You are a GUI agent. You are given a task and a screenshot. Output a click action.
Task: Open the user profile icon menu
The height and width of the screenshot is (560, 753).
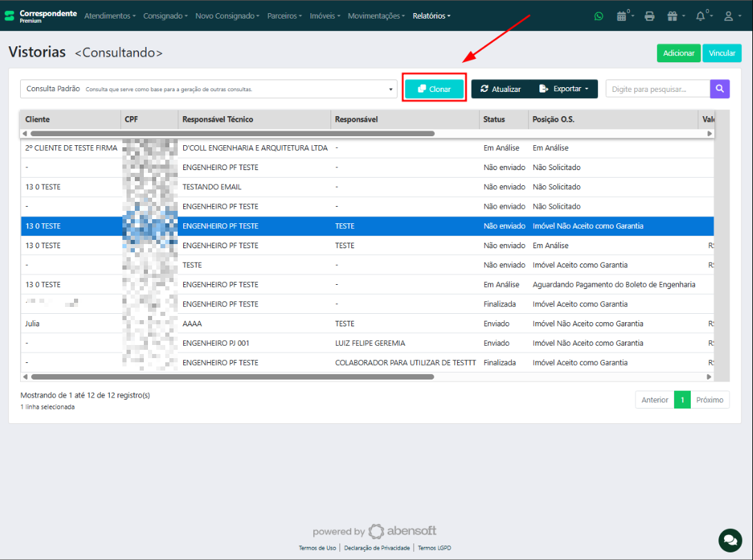731,16
